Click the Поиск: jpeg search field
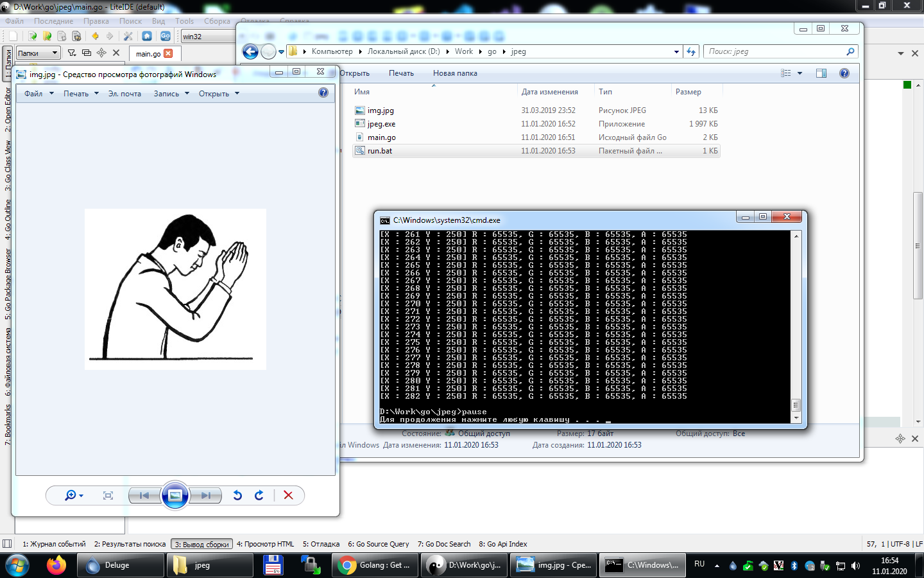924x578 pixels. click(x=780, y=51)
